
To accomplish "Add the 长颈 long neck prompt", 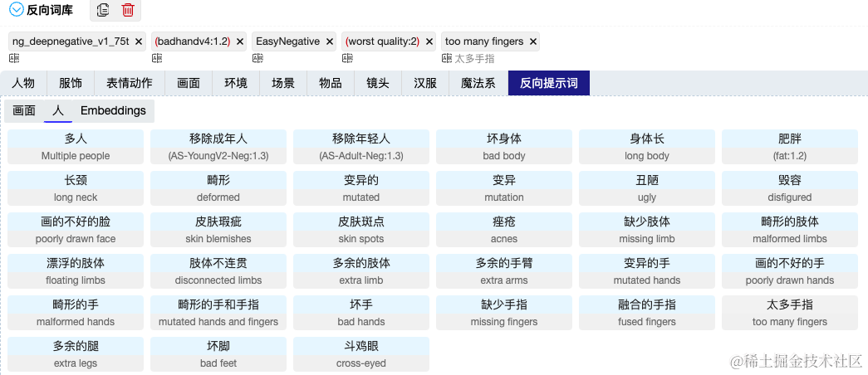I will pos(76,188).
